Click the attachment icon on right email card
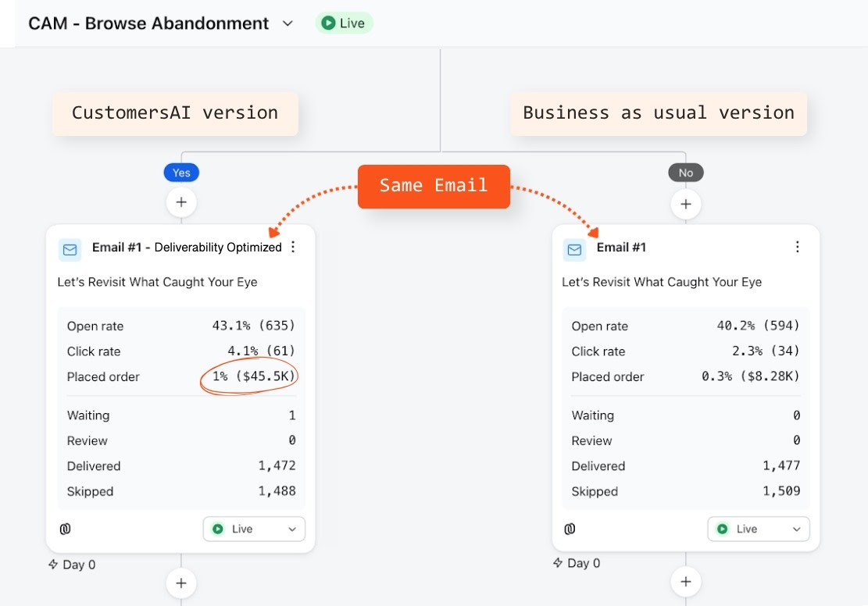This screenshot has height=606, width=868. pyautogui.click(x=570, y=529)
